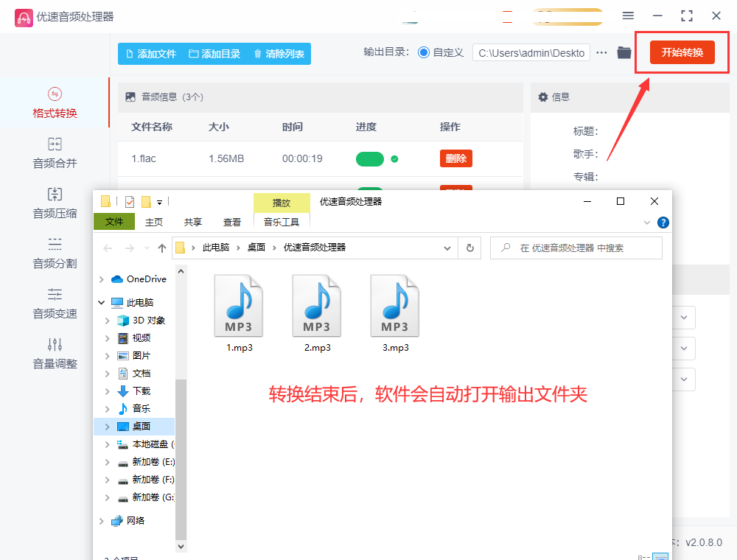Open the 音频分割 audio split module
This screenshot has width=737, height=560.
[55, 253]
